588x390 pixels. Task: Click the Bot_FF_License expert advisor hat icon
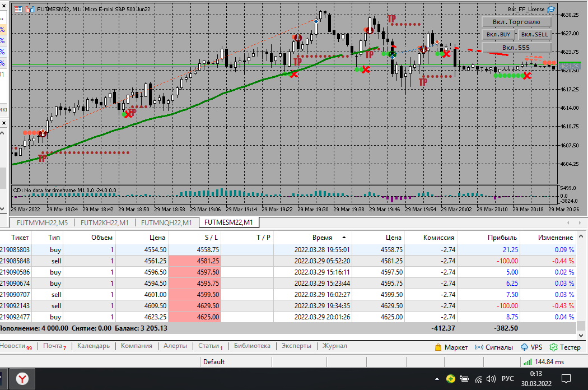click(x=551, y=10)
